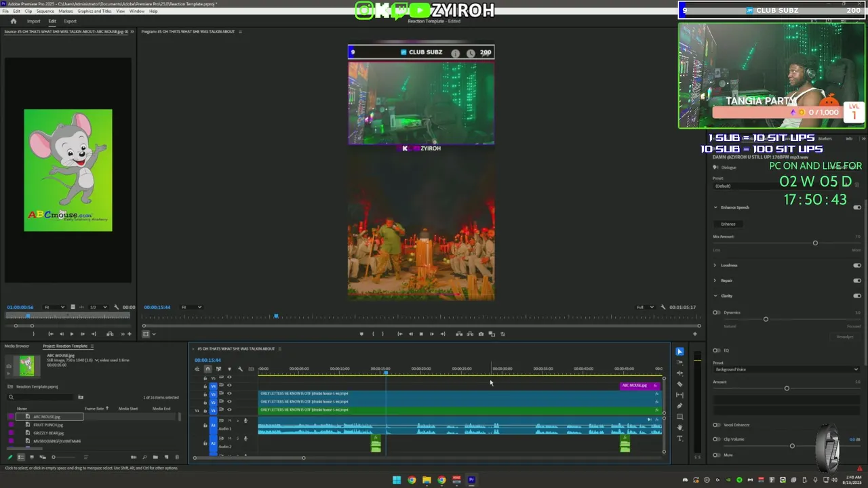Select the Pen tool
The image size is (868, 488).
click(x=680, y=405)
